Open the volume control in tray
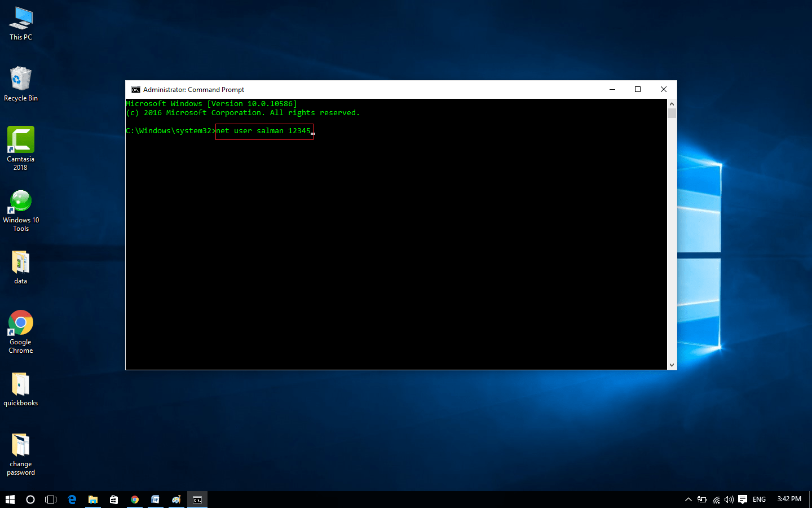The height and width of the screenshot is (508, 812). [x=729, y=500]
